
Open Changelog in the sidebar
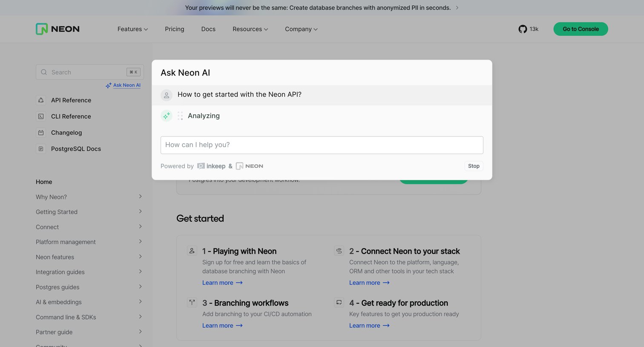(66, 133)
